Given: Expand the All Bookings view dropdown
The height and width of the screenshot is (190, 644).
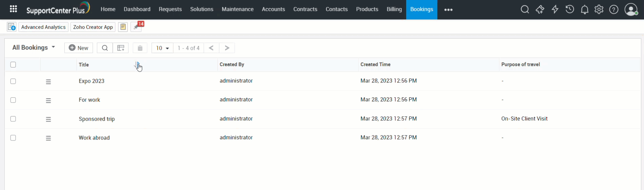Looking at the screenshot, I should pyautogui.click(x=34, y=47).
